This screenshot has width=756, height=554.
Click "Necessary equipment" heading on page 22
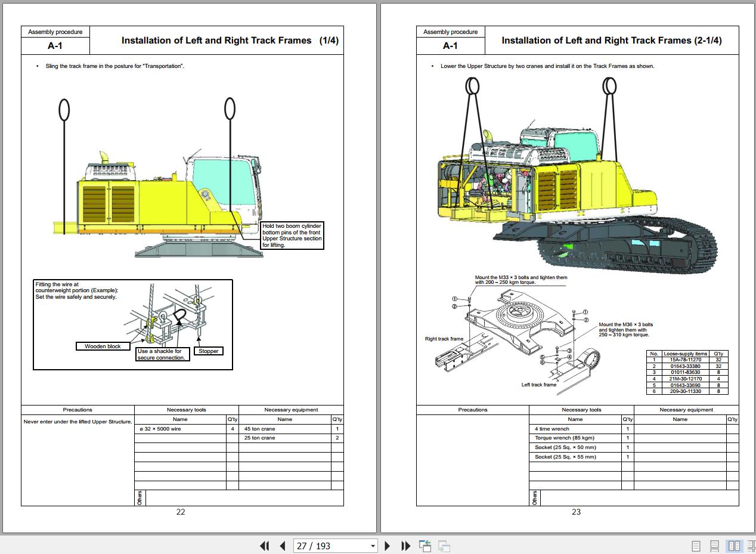[291, 410]
